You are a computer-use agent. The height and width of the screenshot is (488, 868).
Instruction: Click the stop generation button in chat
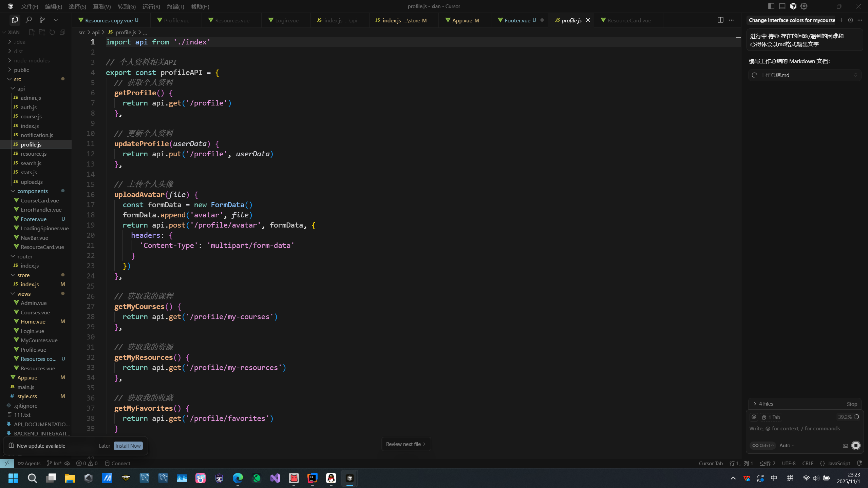pos(856,445)
